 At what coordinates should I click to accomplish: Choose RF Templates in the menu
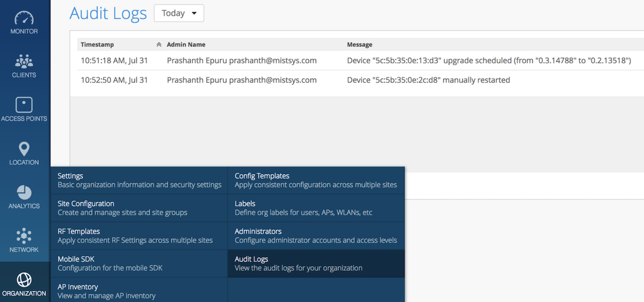pyautogui.click(x=139, y=236)
